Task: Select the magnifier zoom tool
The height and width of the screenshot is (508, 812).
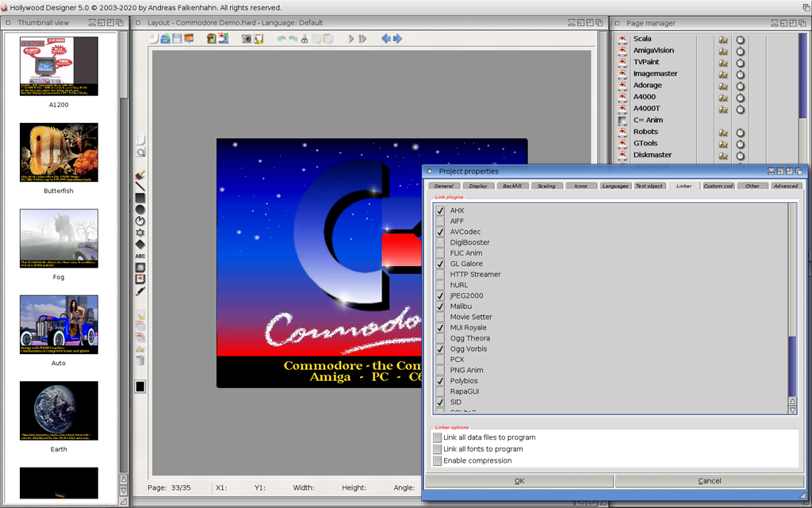Action: 140,152
